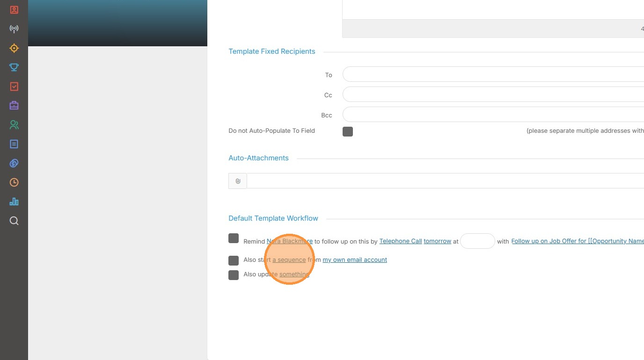Open the purple briefcase icon
This screenshot has height=360, width=644.
point(14,106)
